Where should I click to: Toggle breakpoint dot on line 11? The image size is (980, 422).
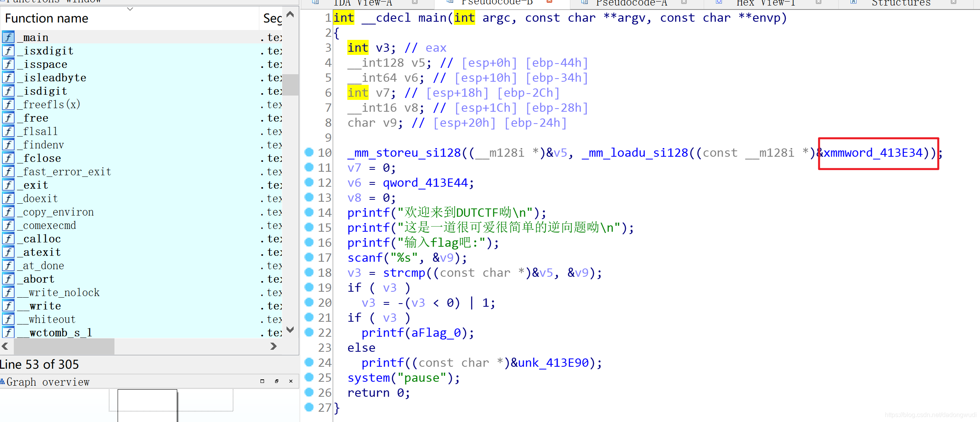click(x=309, y=167)
